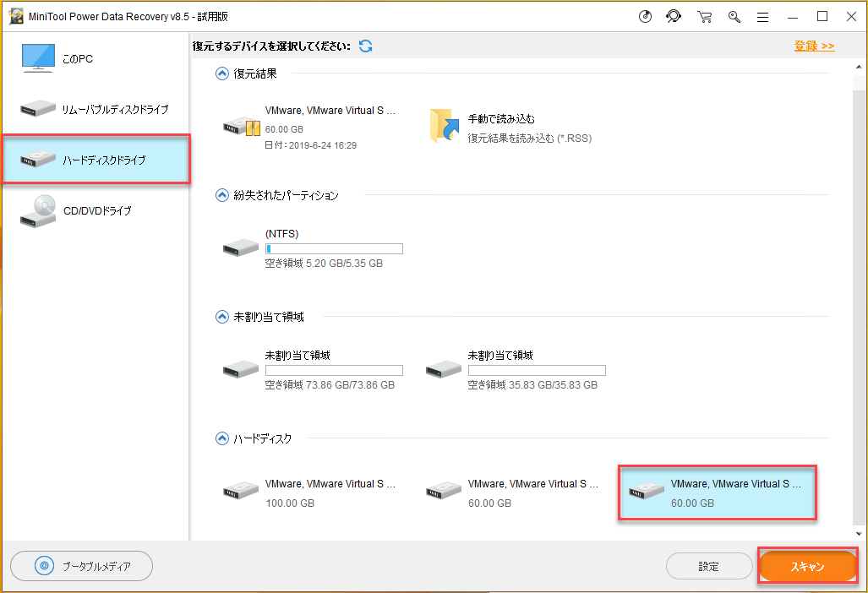Open the hamburger menu icon

coord(763,17)
